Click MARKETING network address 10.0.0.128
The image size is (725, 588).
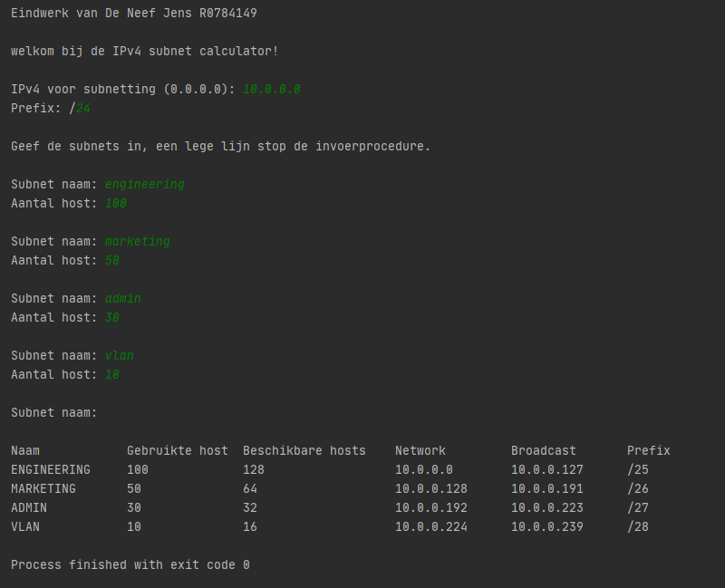(x=430, y=489)
